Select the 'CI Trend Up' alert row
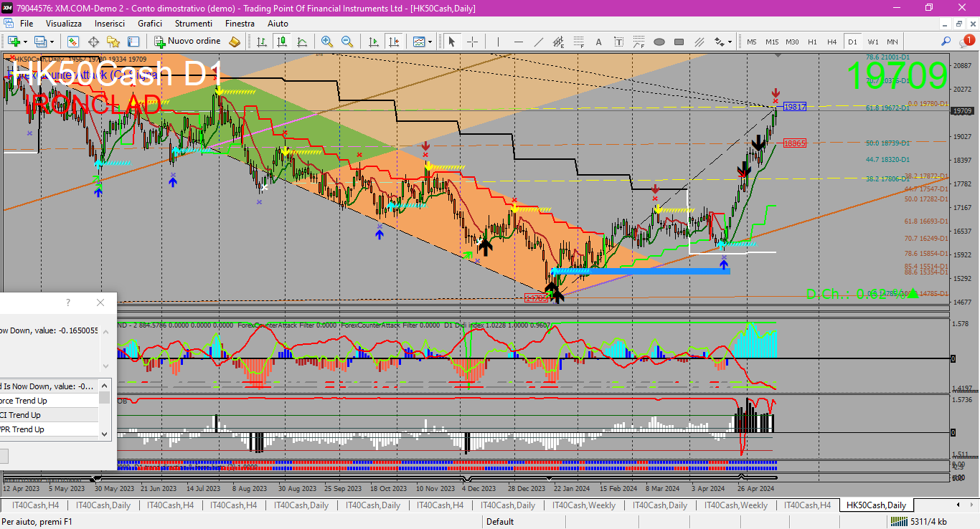Viewport: 980px width, 529px height. tap(49, 415)
